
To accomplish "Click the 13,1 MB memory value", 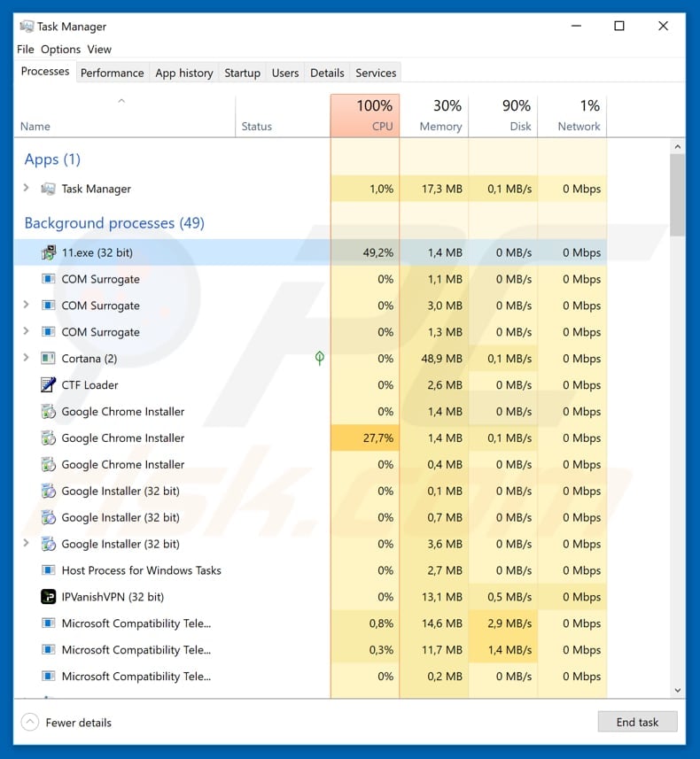I will tap(442, 597).
